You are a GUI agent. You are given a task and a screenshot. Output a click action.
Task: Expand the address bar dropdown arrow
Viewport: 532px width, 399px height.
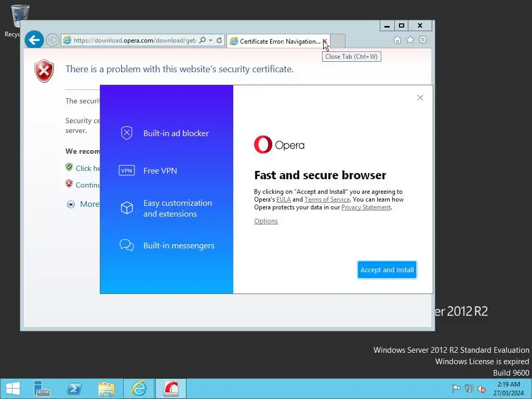coord(211,40)
